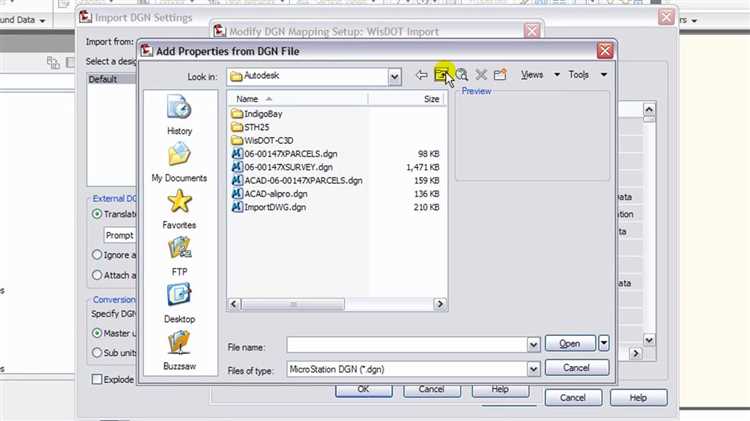Expand the Look in Autodesk dropdown
The height and width of the screenshot is (421, 750).
394,77
